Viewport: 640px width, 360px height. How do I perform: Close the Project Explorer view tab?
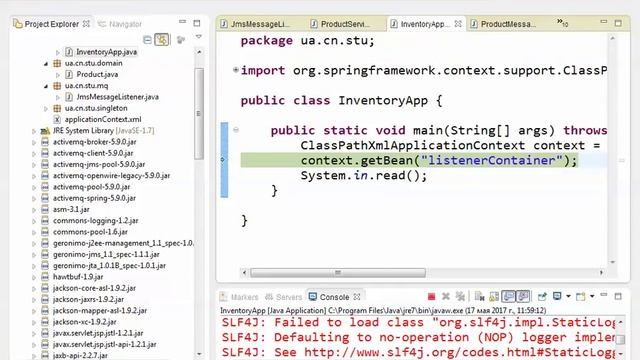point(86,24)
